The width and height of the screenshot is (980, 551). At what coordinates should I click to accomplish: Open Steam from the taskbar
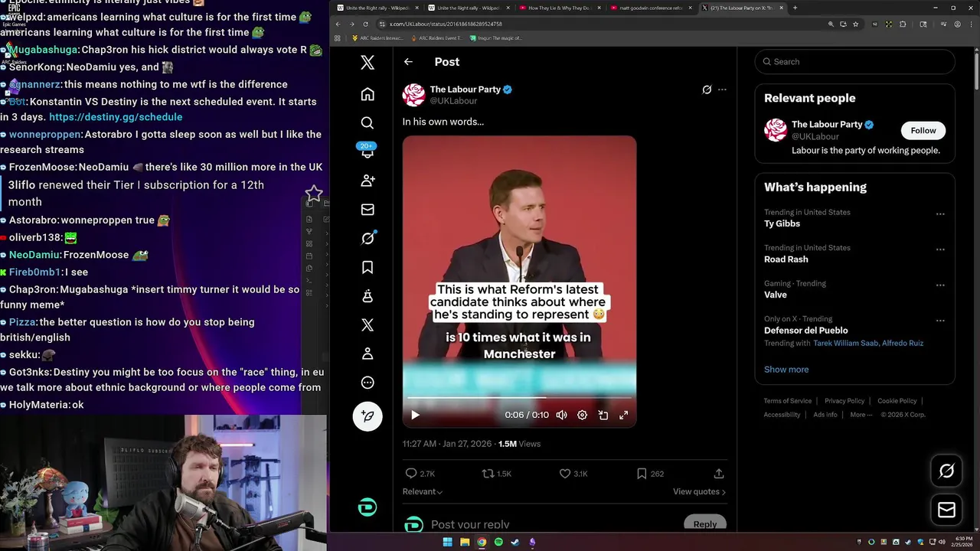(515, 543)
